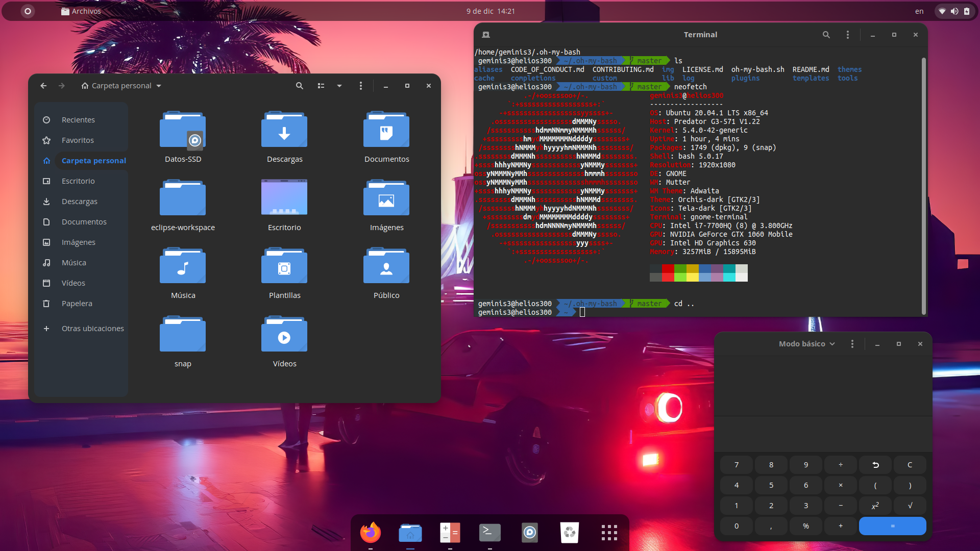Open the show applications grid icon
The image size is (980, 551).
(609, 533)
